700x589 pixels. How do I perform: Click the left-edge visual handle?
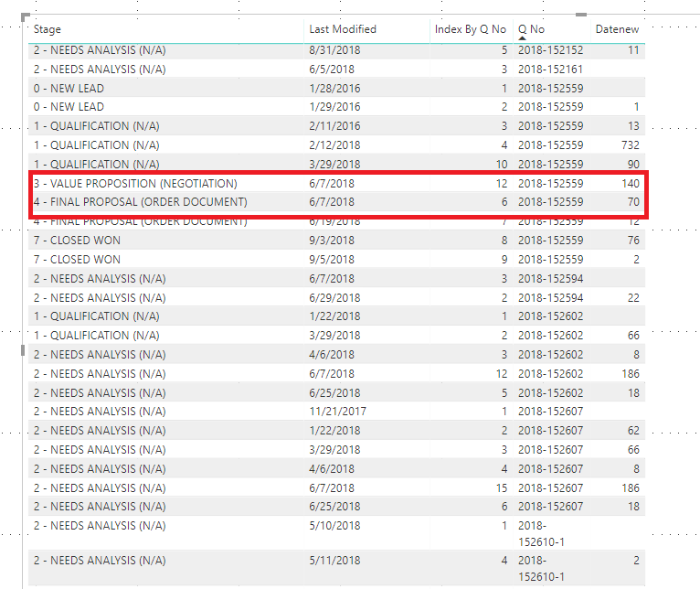(23, 350)
